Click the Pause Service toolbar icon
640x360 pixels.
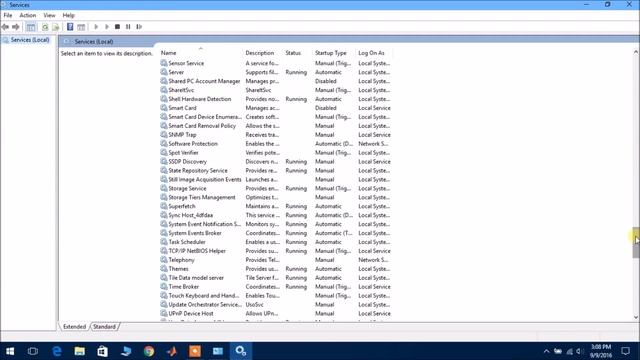[128, 27]
